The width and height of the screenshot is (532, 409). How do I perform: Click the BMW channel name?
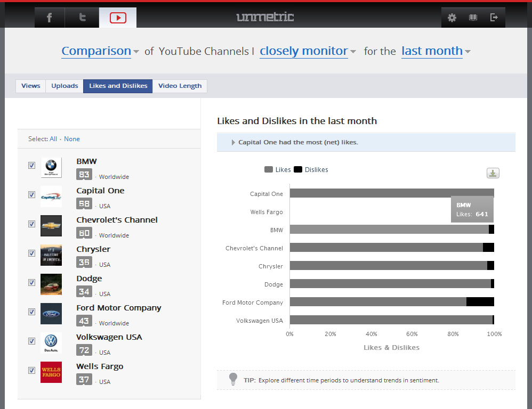click(86, 161)
